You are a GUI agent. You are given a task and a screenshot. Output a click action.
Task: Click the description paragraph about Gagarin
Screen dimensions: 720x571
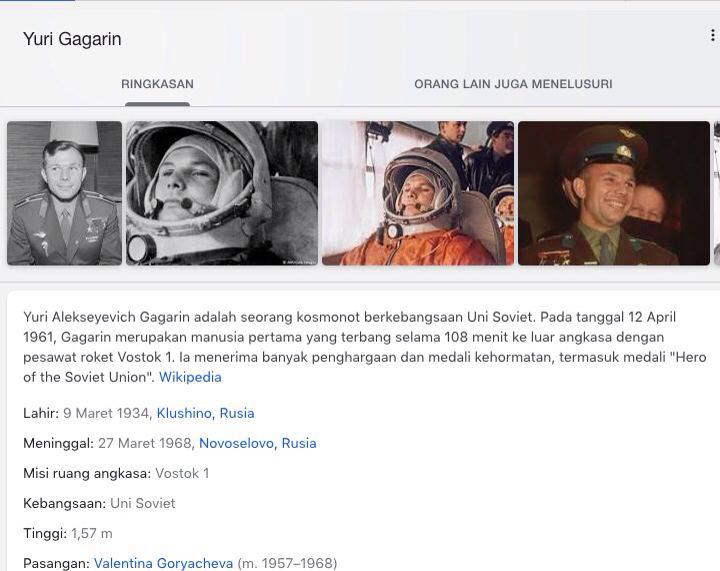(365, 347)
